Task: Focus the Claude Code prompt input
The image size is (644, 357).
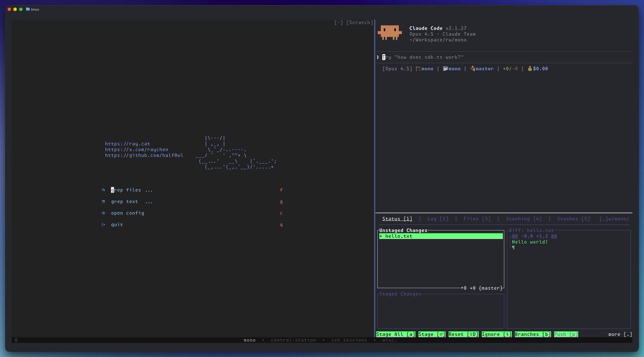Action: pos(503,57)
